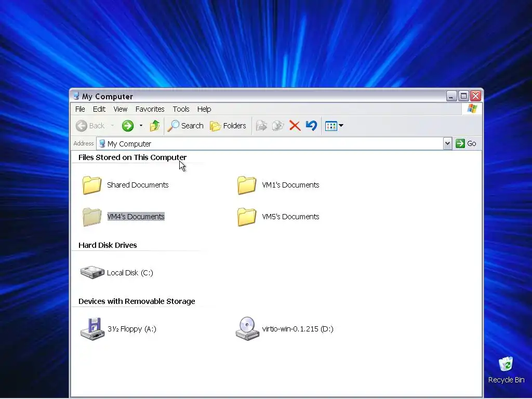Open the Search pane
The image size is (532, 399).
[x=185, y=126]
